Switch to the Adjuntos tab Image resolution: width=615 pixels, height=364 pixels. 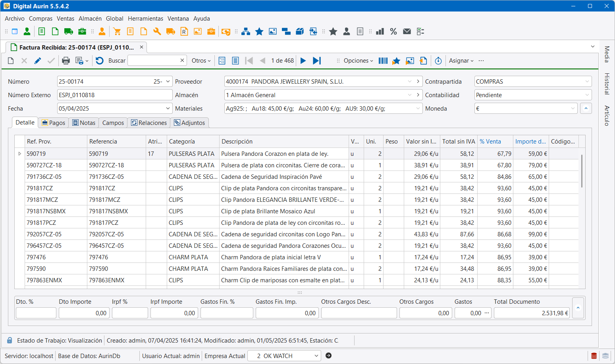coord(189,123)
